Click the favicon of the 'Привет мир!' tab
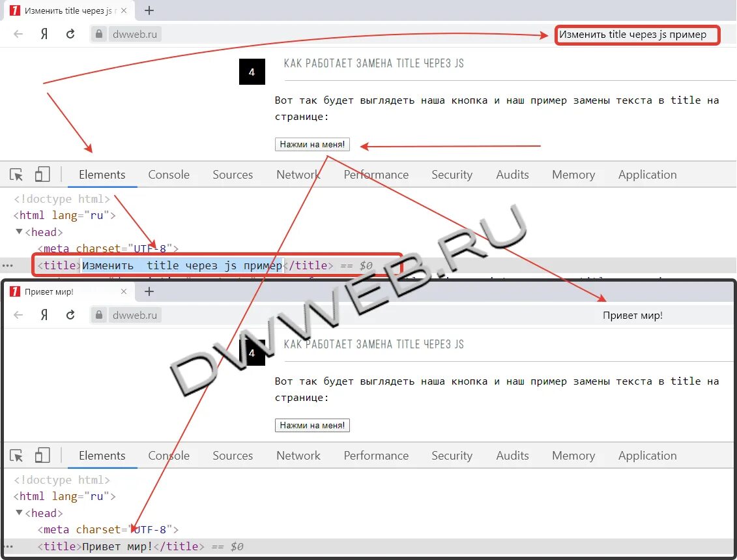The width and height of the screenshot is (737, 560). [15, 291]
